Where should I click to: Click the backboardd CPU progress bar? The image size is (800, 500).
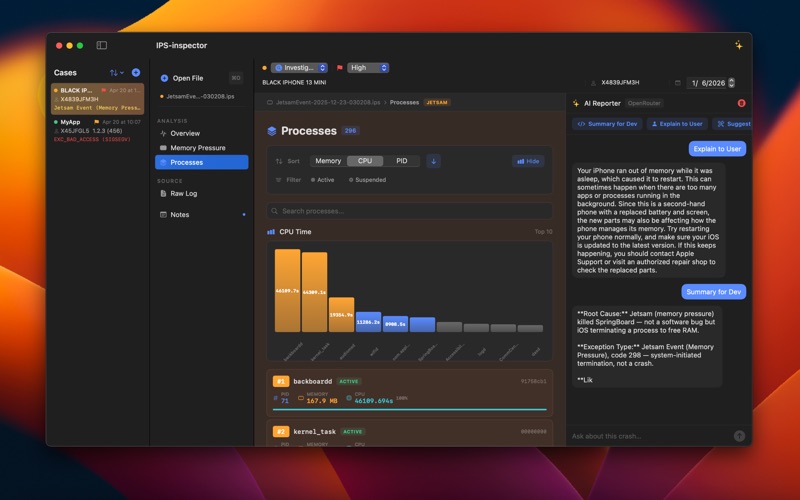pos(409,409)
